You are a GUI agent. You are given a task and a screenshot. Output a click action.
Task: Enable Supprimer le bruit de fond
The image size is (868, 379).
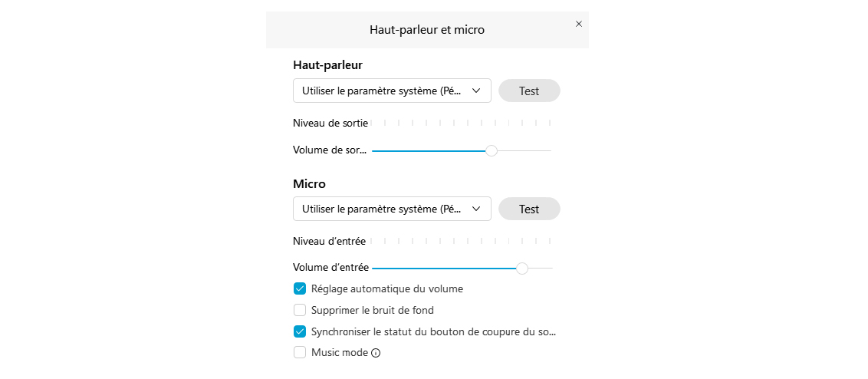pos(300,310)
